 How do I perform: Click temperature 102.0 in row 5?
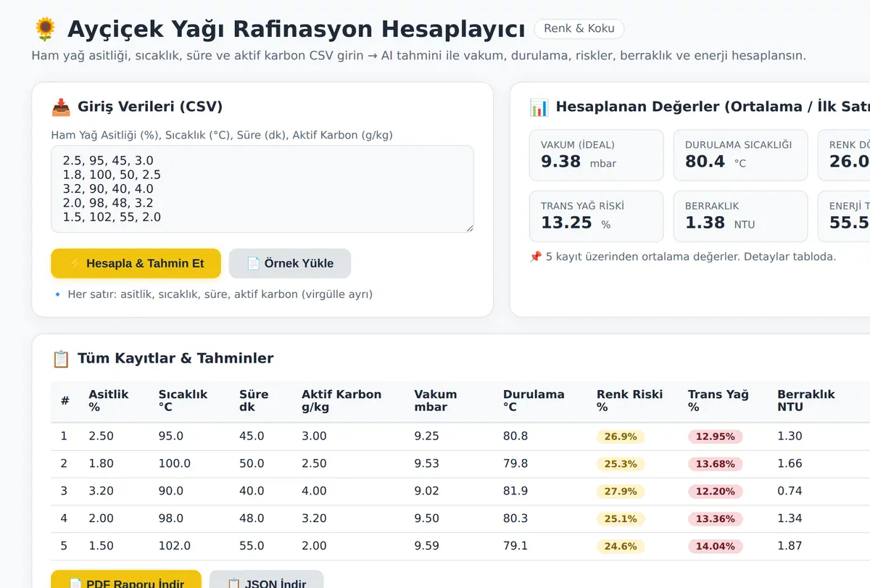[175, 546]
